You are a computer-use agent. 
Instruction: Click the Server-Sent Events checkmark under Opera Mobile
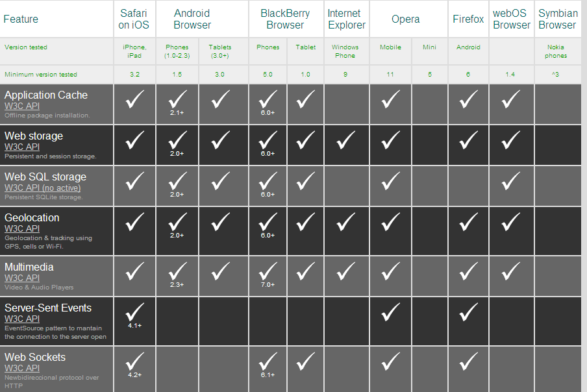390,312
